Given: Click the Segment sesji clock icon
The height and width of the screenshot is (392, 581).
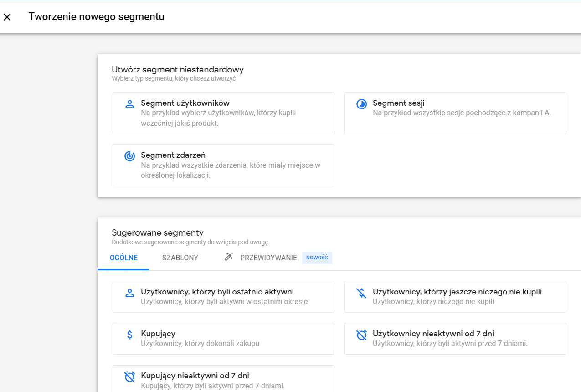Looking at the screenshot, I should click(361, 104).
